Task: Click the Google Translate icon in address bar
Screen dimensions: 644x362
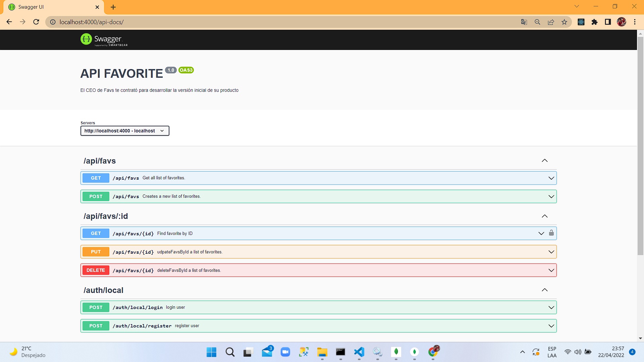Action: click(524, 22)
